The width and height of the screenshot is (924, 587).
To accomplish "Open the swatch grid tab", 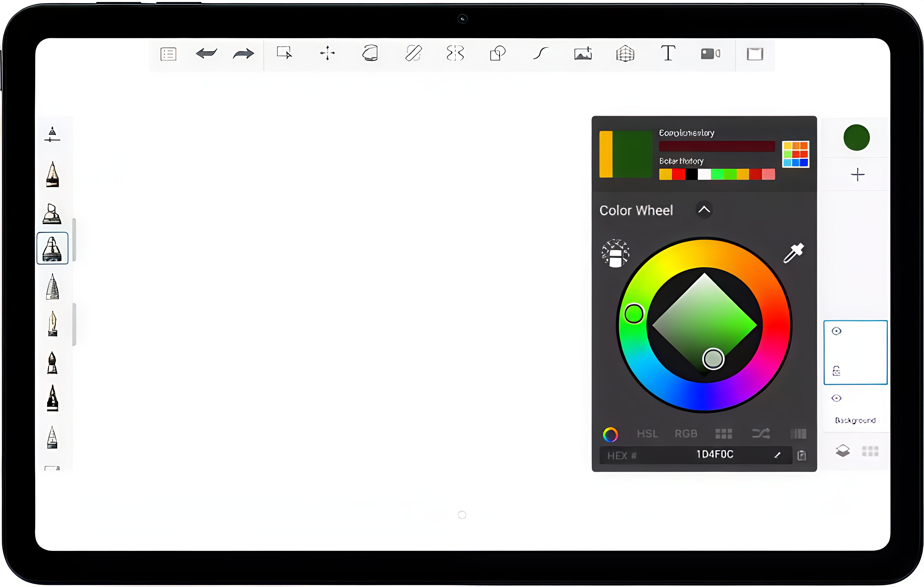I will [724, 434].
